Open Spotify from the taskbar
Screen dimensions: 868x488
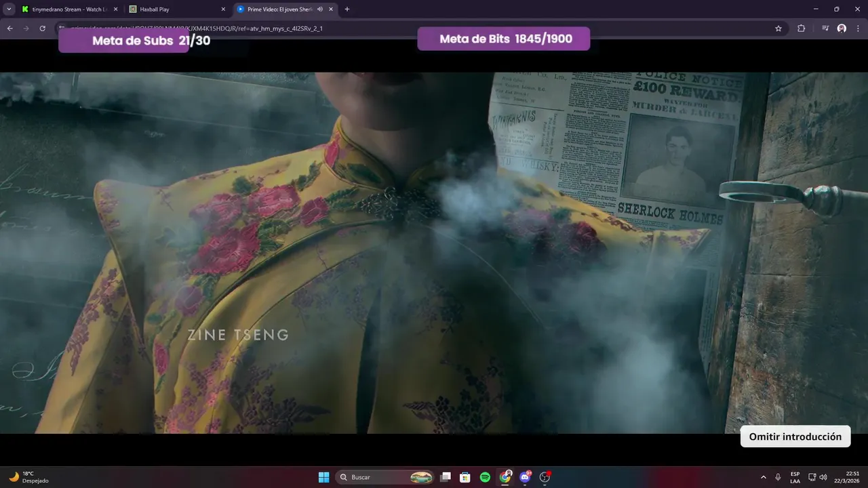[485, 477]
